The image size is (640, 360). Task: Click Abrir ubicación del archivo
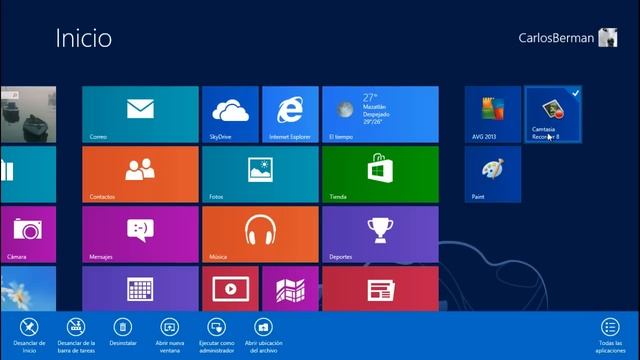pos(263,336)
